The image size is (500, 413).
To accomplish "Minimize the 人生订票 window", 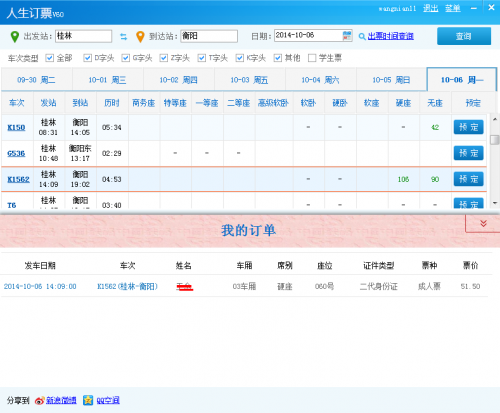I will [473, 8].
